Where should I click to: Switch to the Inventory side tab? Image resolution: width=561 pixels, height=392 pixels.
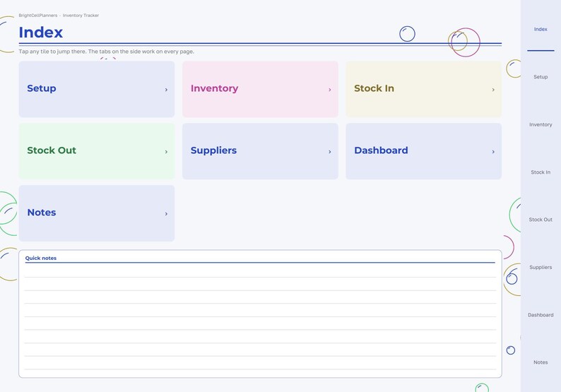click(x=541, y=124)
